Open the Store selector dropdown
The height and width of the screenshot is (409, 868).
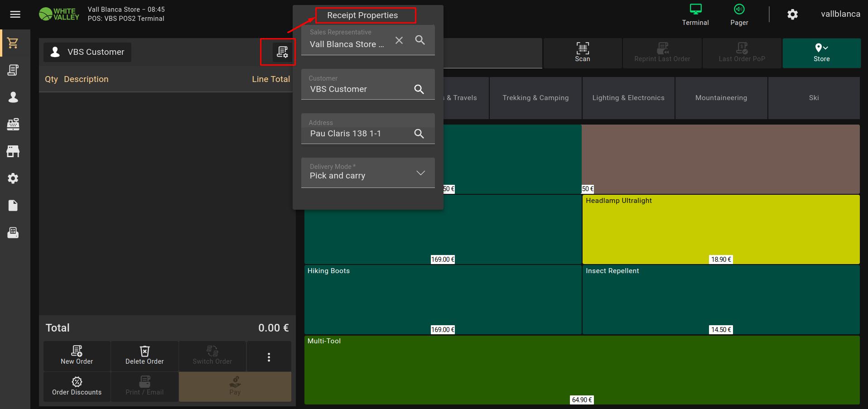(821, 53)
